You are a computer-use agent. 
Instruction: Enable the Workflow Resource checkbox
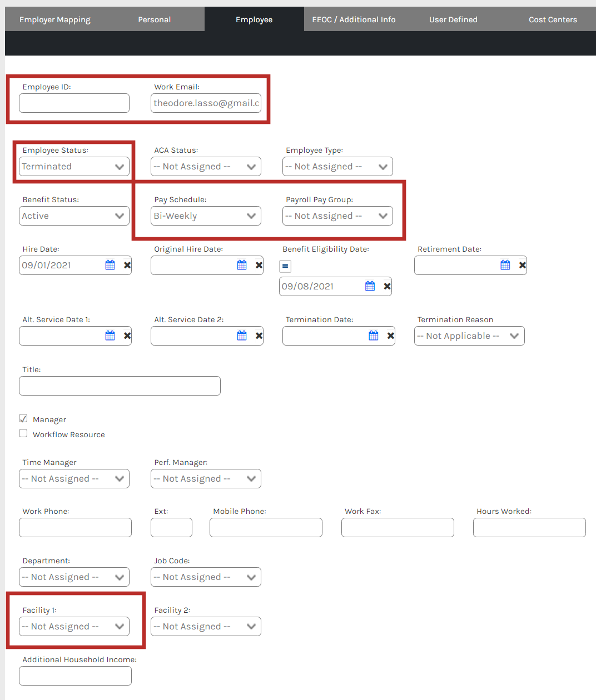click(x=23, y=433)
